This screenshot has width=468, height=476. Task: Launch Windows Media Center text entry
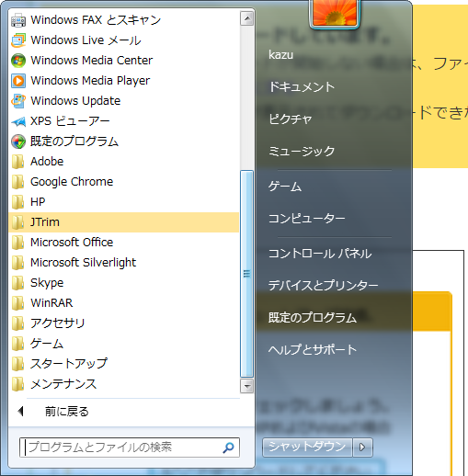[x=91, y=61]
